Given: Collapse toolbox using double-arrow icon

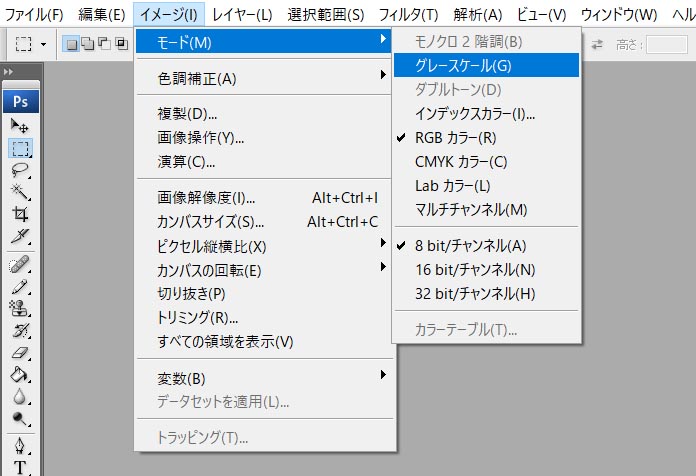Looking at the screenshot, I should [9, 71].
